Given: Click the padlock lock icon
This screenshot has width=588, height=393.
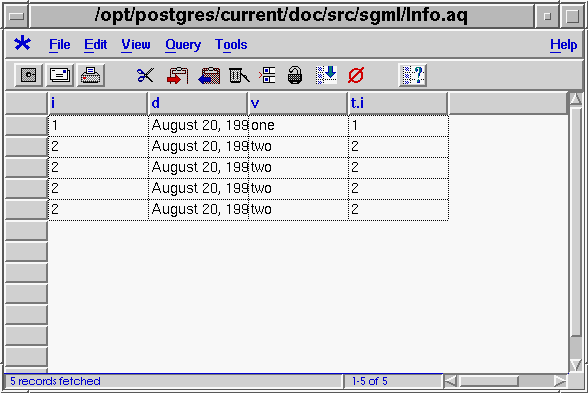Looking at the screenshot, I should (295, 75).
